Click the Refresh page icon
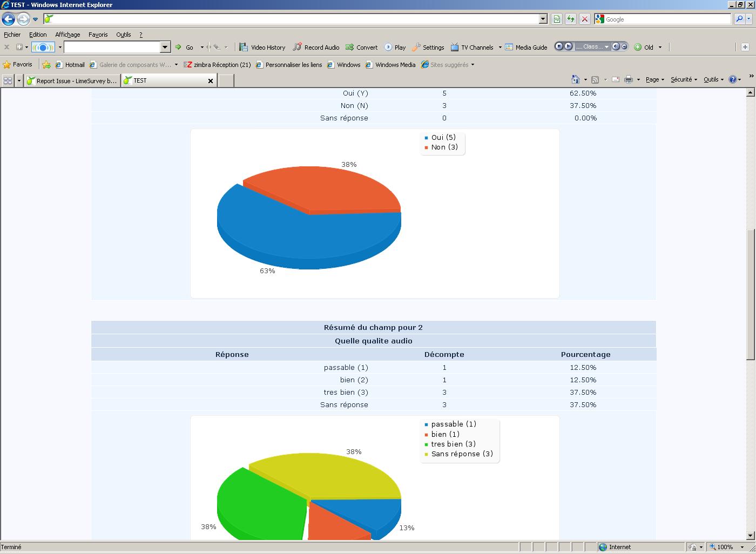The width and height of the screenshot is (756, 554). click(570, 19)
